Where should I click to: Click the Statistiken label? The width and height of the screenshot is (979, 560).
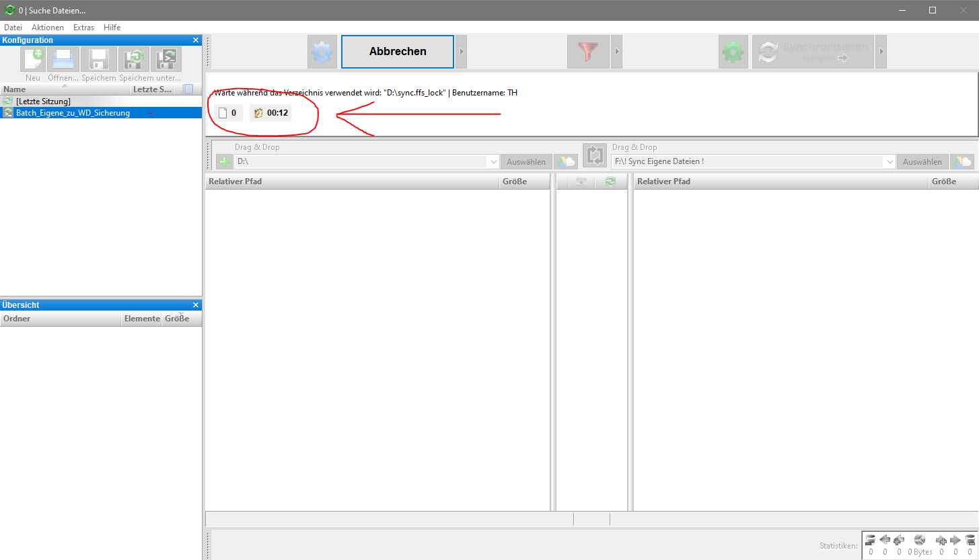click(838, 545)
